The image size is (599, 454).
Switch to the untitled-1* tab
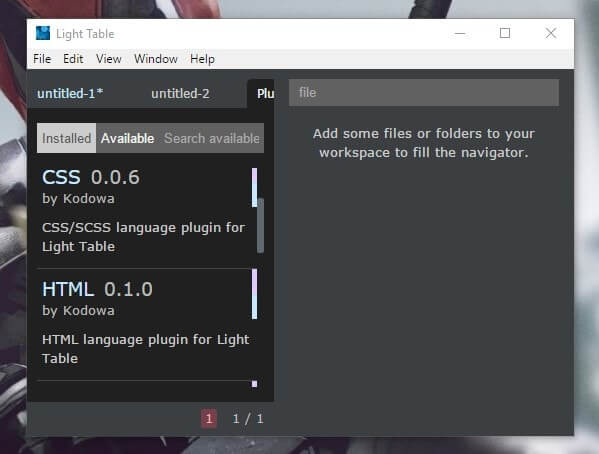(x=70, y=94)
